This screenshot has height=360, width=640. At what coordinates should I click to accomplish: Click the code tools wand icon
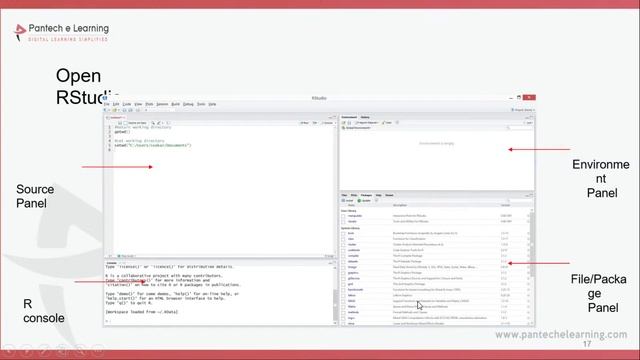click(x=159, y=123)
